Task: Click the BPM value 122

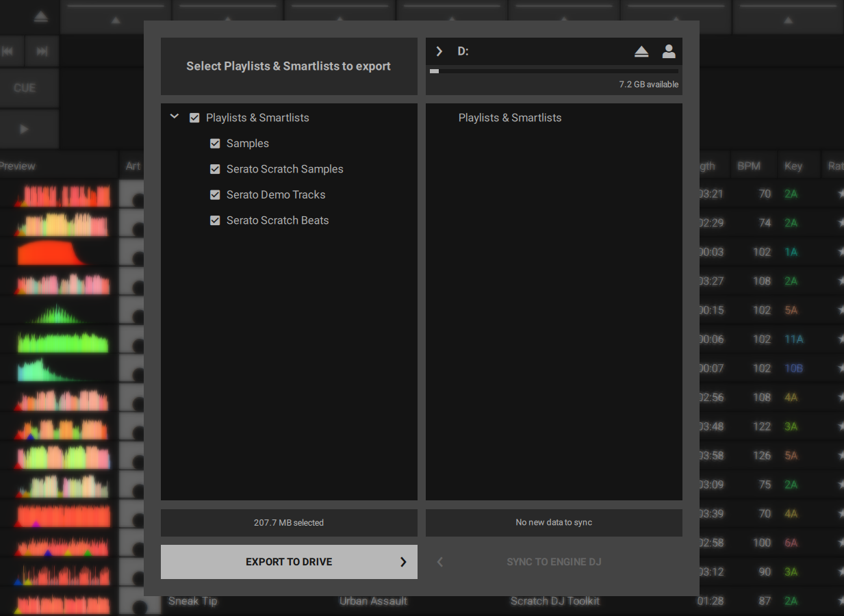Action: tap(762, 426)
